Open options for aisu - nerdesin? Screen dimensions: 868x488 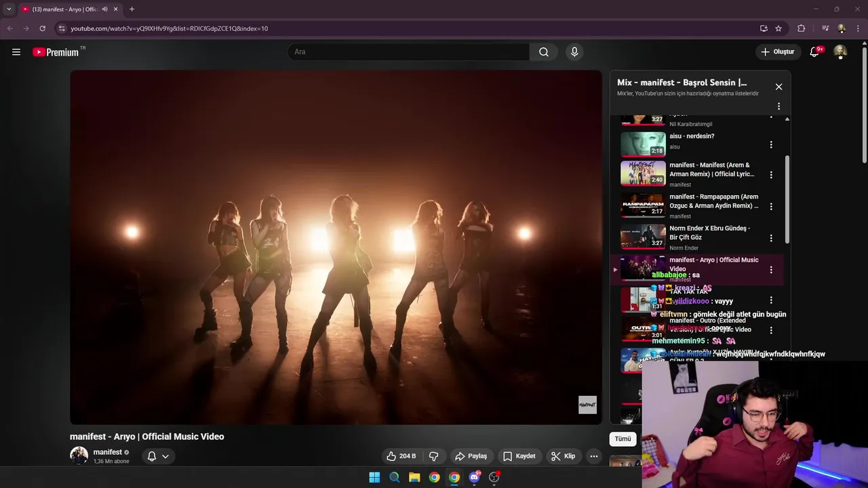tap(771, 144)
